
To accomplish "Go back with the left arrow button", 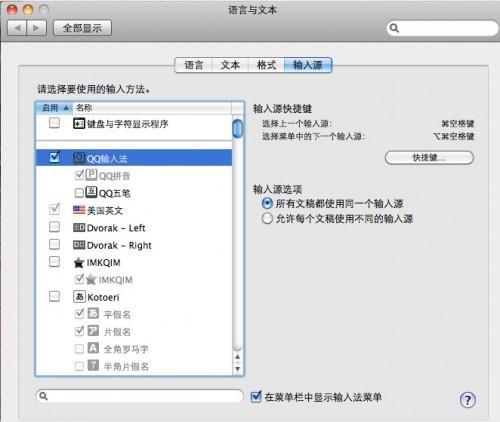I will (17, 28).
